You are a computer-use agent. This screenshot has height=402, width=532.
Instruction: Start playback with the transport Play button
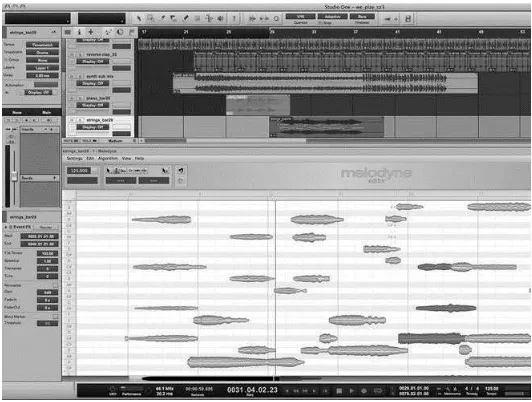click(352, 391)
